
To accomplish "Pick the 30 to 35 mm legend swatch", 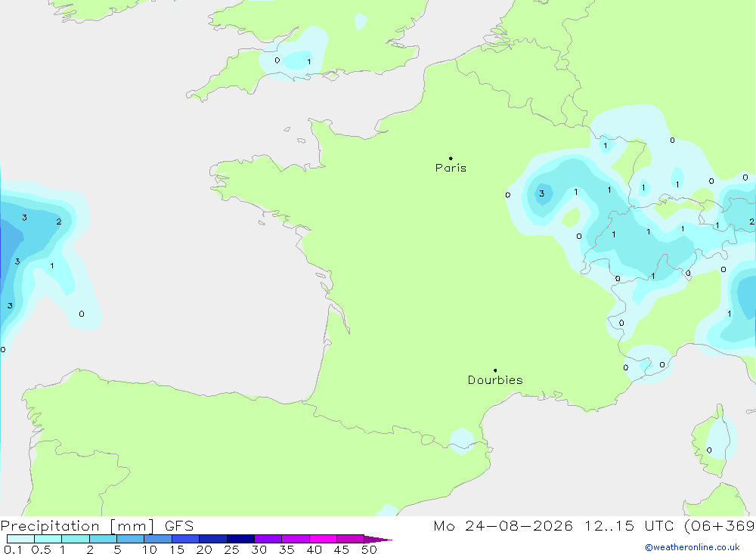I will pyautogui.click(x=268, y=539).
